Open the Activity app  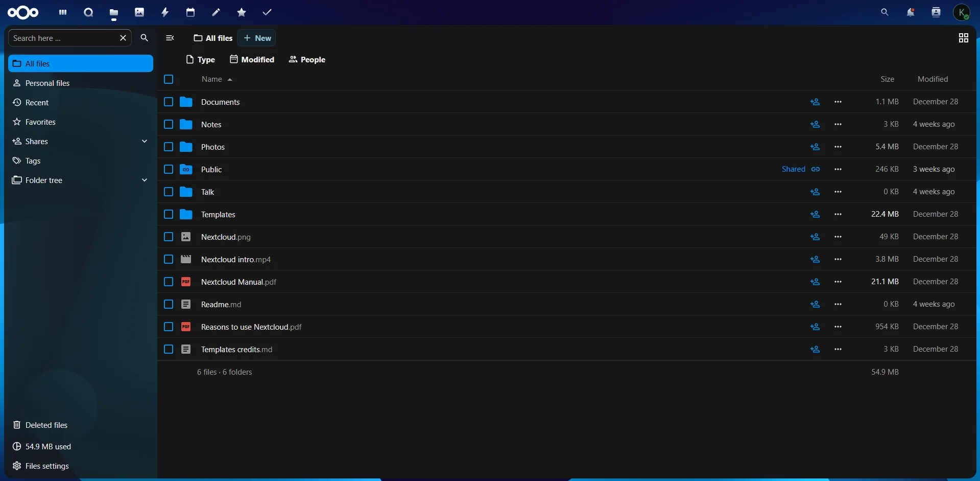pos(164,12)
